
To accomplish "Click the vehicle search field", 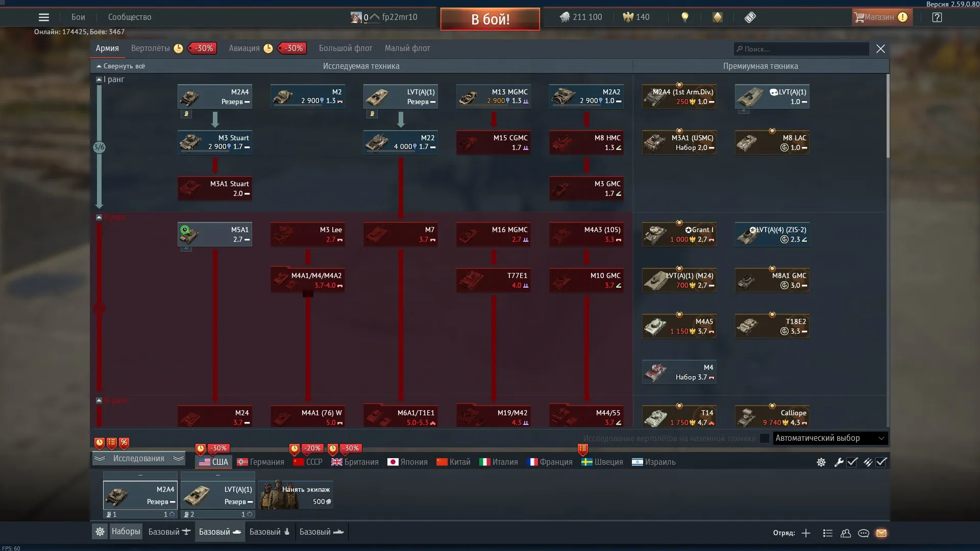I will tap(801, 49).
